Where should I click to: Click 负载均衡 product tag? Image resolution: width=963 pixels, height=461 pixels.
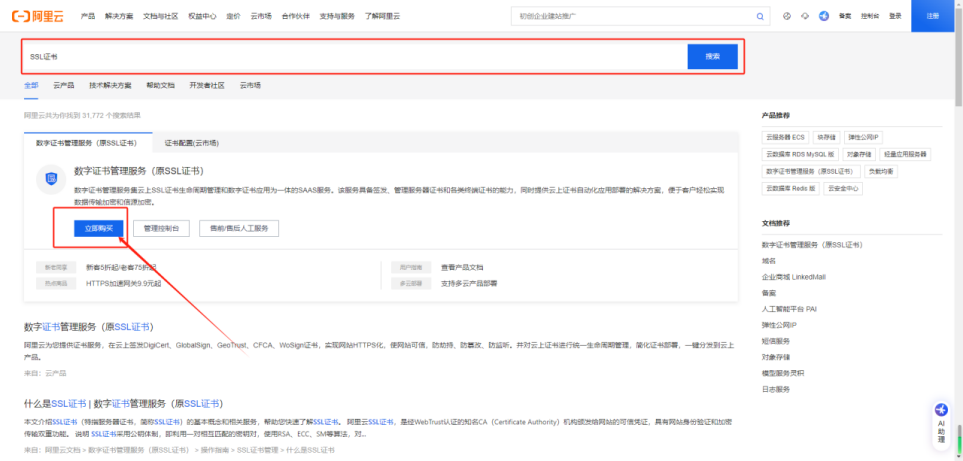click(x=881, y=171)
